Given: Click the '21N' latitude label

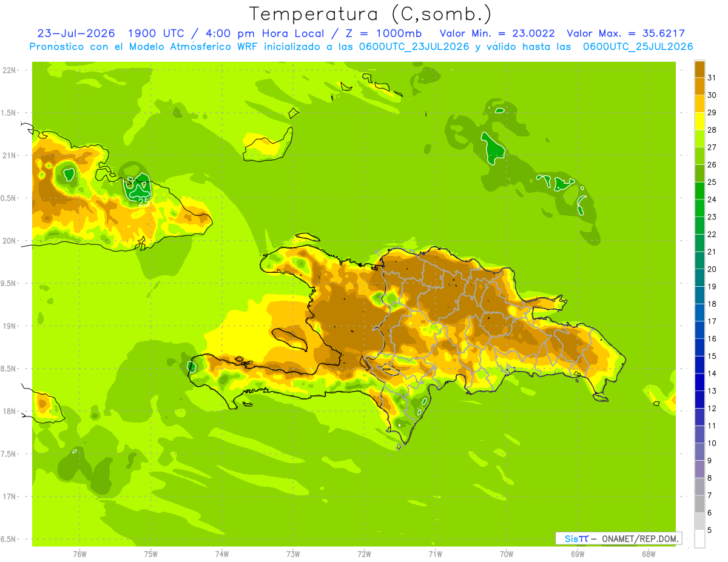Looking at the screenshot, I should point(8,155).
